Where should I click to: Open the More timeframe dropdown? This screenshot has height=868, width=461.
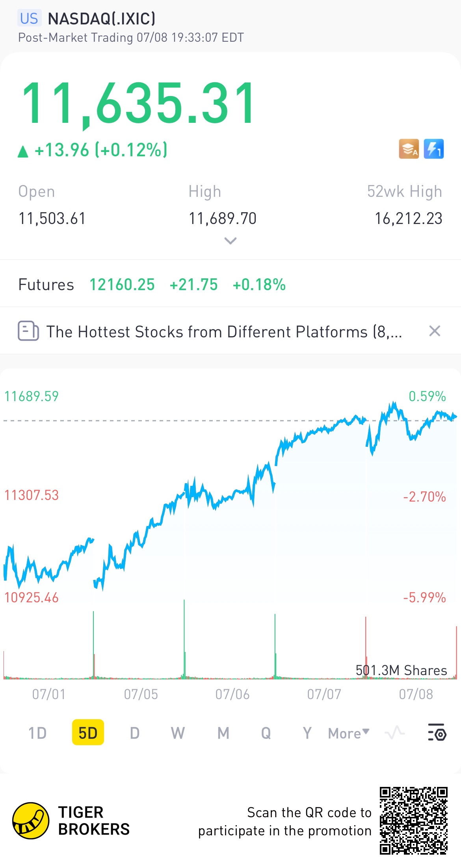349,733
